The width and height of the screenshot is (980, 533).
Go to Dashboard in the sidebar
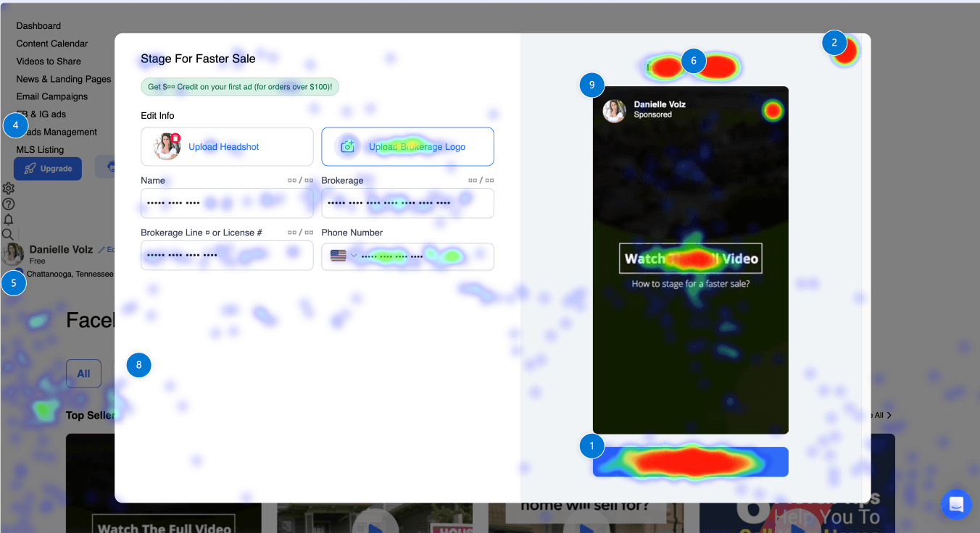[38, 26]
